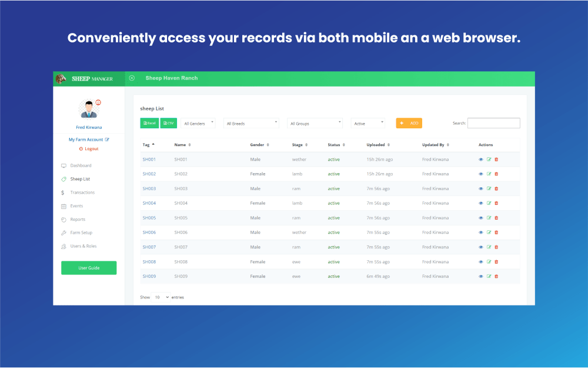
Task: Click the Sheep Manager logo icon
Action: click(61, 79)
